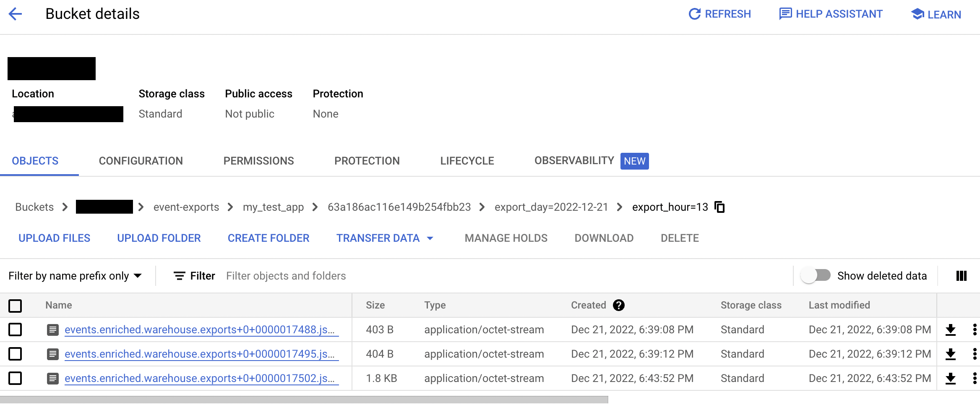Click the '1.8 KB' size cell
The image size is (980, 408).
tap(381, 378)
